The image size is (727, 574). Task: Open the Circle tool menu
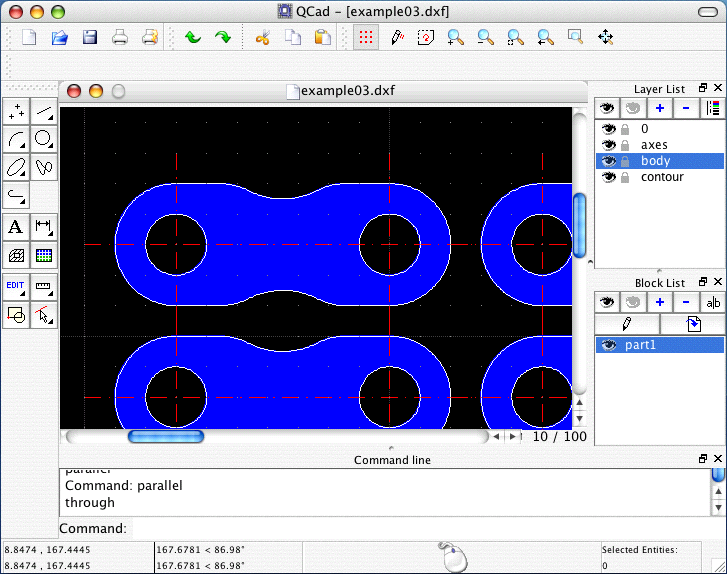pos(44,139)
